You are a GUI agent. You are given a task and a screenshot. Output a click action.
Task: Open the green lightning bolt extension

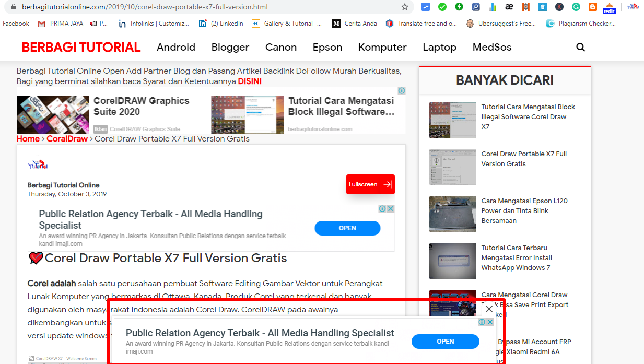click(x=459, y=7)
